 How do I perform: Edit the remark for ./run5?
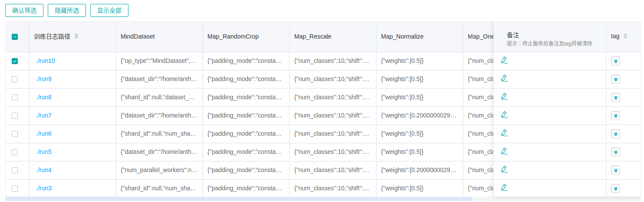(x=504, y=151)
